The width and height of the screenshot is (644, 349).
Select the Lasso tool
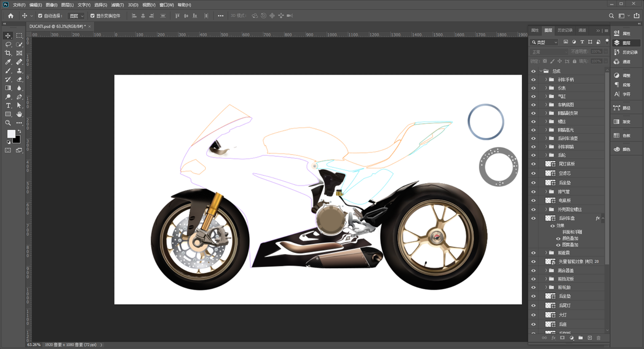[x=8, y=44]
